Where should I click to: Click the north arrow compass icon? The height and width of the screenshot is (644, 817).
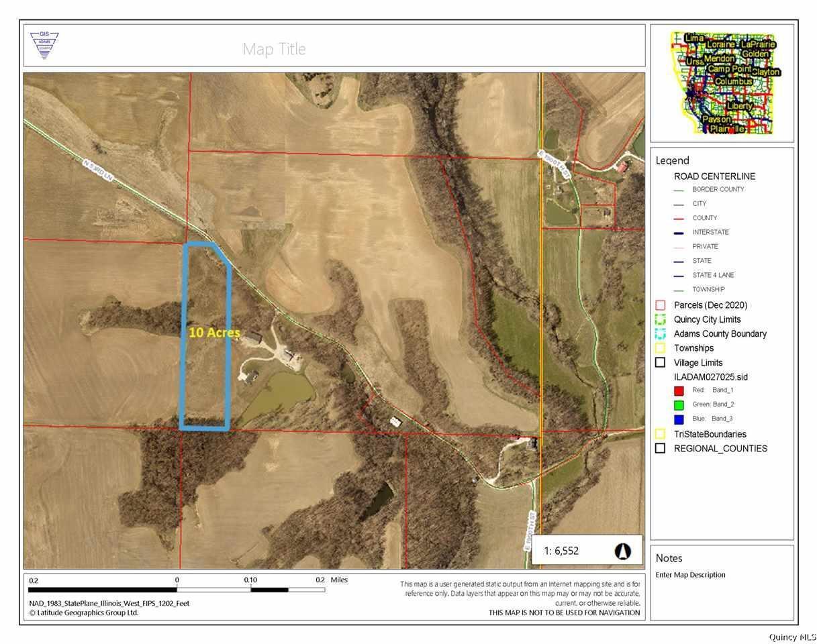[x=623, y=551]
